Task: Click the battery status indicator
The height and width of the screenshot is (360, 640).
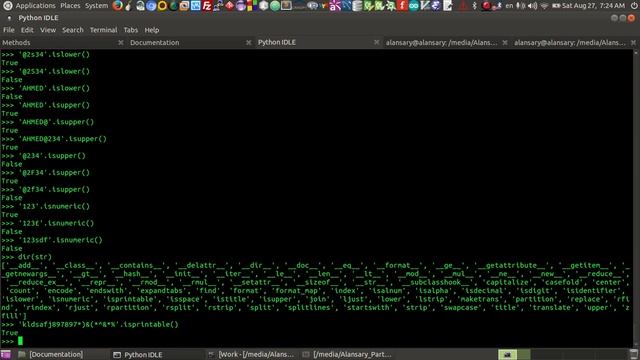Action: coord(556,6)
